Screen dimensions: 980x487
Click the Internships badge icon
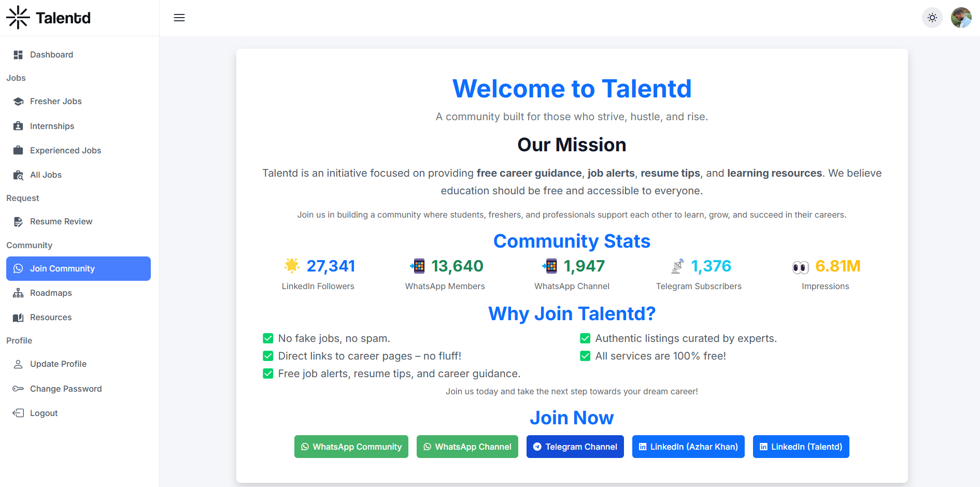(x=18, y=126)
